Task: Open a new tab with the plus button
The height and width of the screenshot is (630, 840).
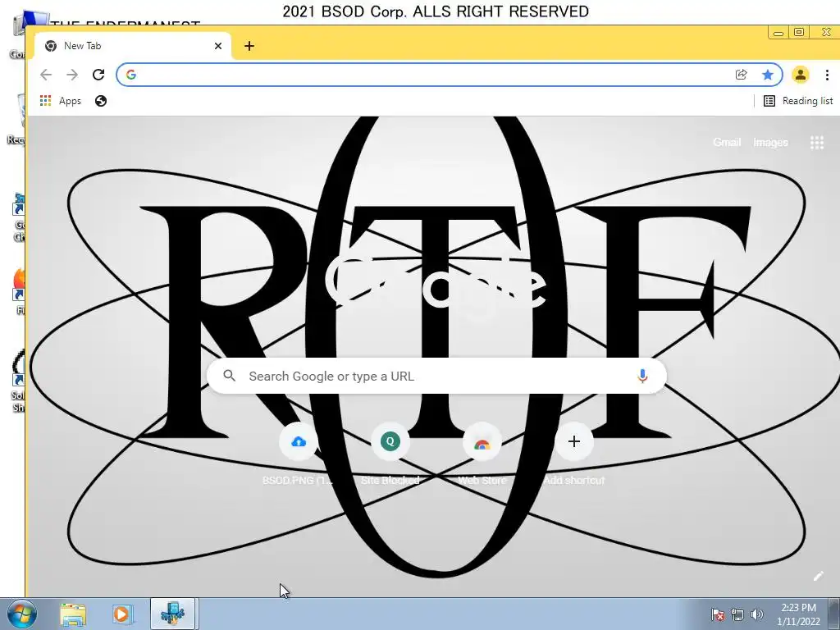Action: click(249, 46)
